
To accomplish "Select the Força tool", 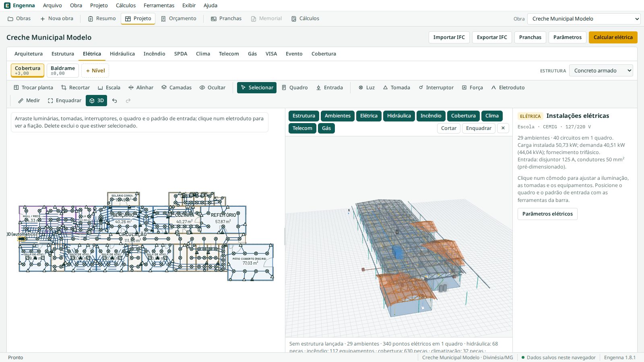I will [x=472, y=88].
